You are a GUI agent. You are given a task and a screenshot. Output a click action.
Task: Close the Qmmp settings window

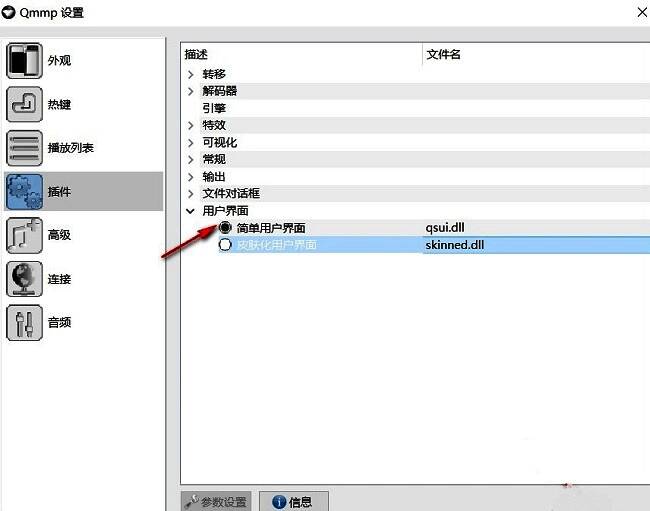click(x=642, y=12)
